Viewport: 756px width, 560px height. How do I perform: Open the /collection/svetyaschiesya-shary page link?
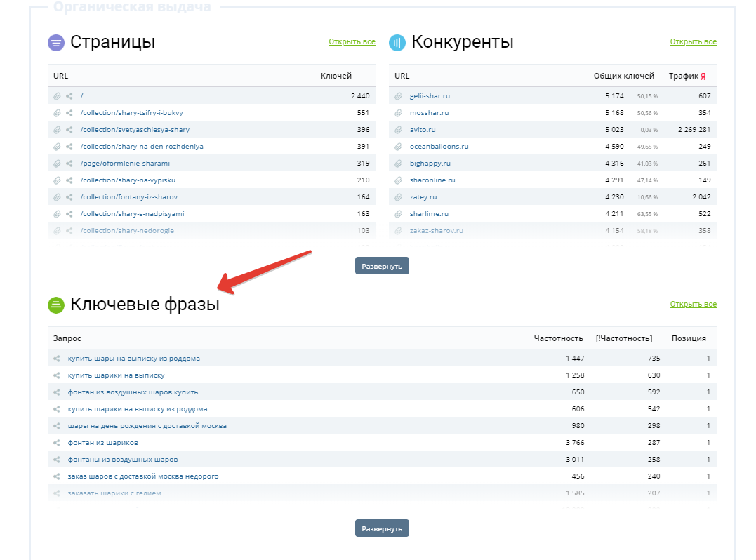point(135,130)
